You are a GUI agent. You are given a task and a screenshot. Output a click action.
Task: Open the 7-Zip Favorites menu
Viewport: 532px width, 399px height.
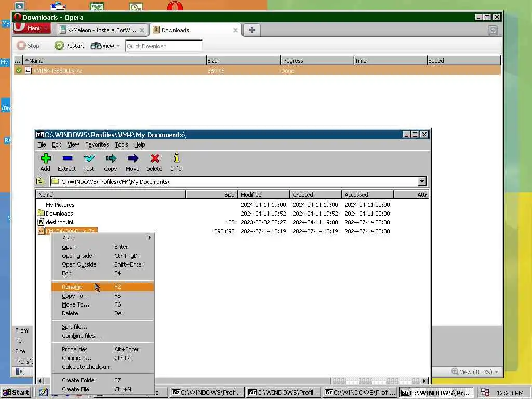(97, 144)
